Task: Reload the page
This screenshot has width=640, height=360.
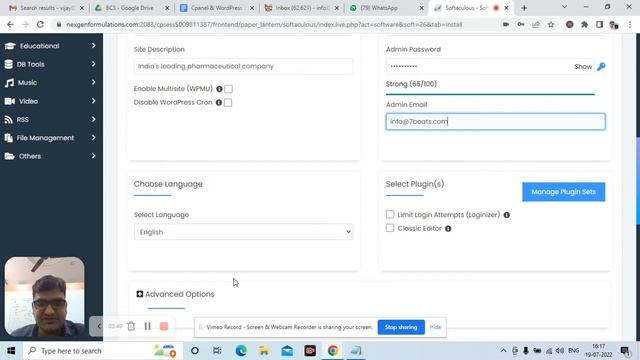Action: tap(40, 24)
